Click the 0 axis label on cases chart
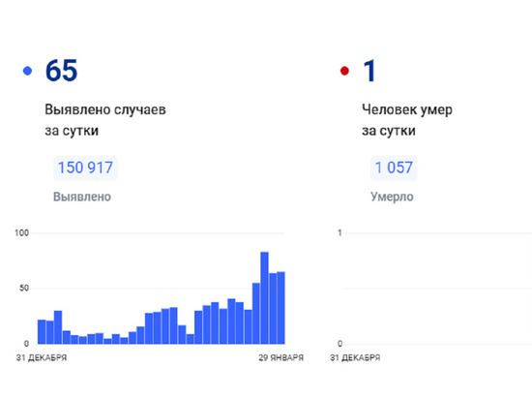Image resolution: width=532 pixels, height=399 pixels. click(26, 343)
